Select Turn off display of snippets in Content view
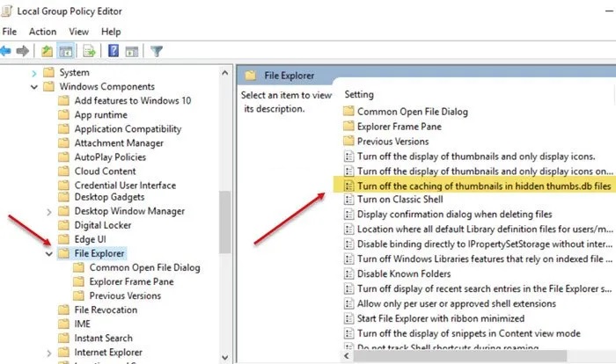 coord(469,333)
